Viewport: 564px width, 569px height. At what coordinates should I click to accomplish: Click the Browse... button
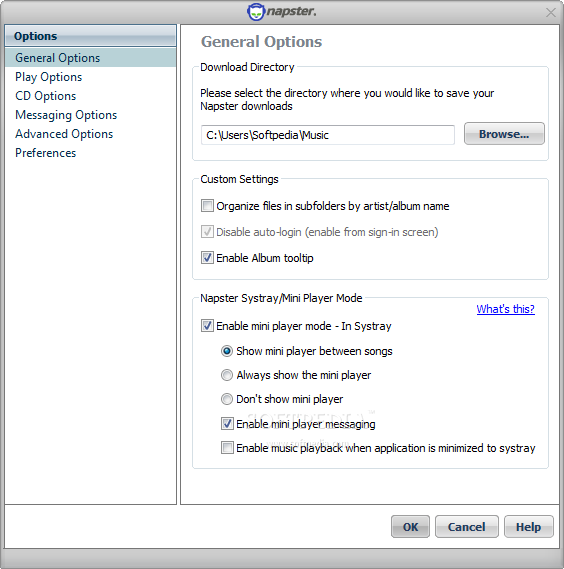click(x=504, y=134)
